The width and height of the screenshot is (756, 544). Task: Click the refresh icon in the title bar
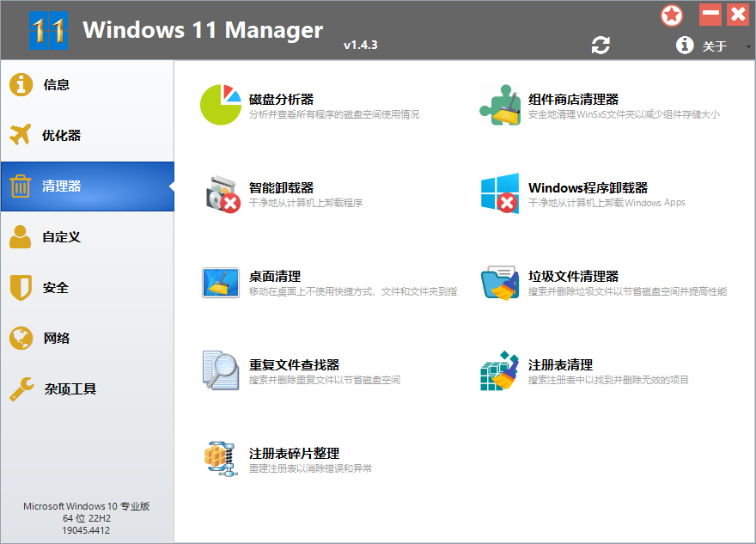coord(601,46)
